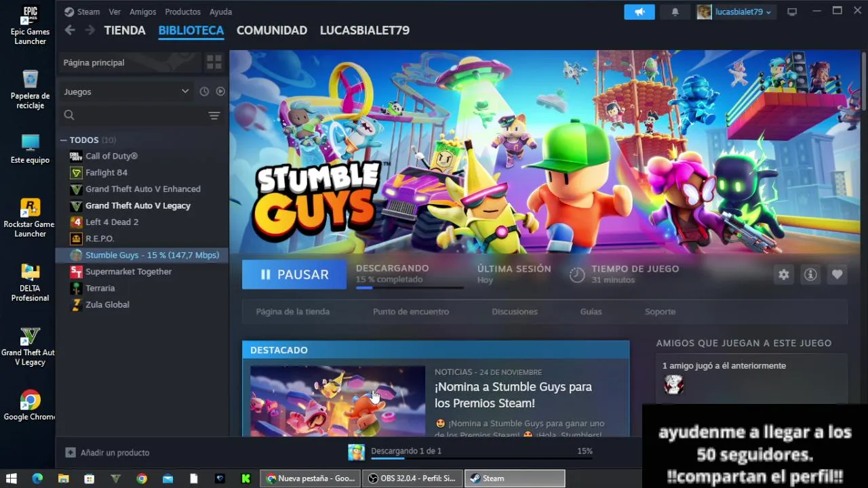Viewport: 868px width, 488px height.
Task: Select DELTA Profesional desktop icon
Action: click(x=30, y=282)
